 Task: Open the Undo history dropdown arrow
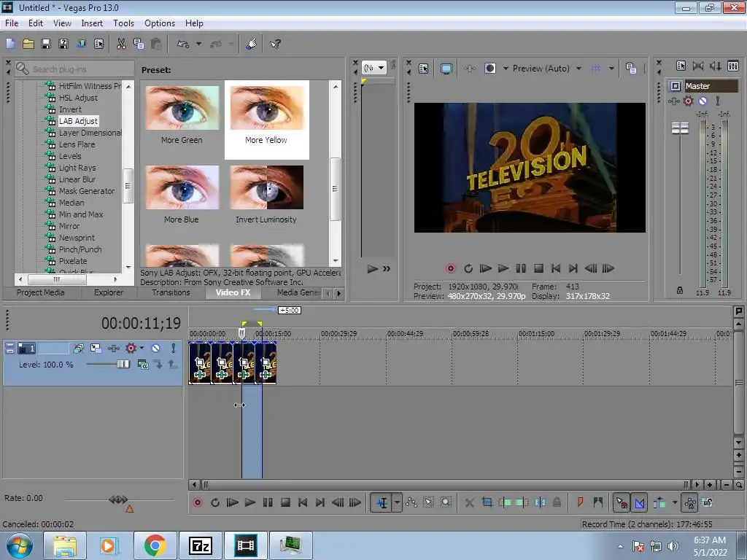tap(198, 44)
